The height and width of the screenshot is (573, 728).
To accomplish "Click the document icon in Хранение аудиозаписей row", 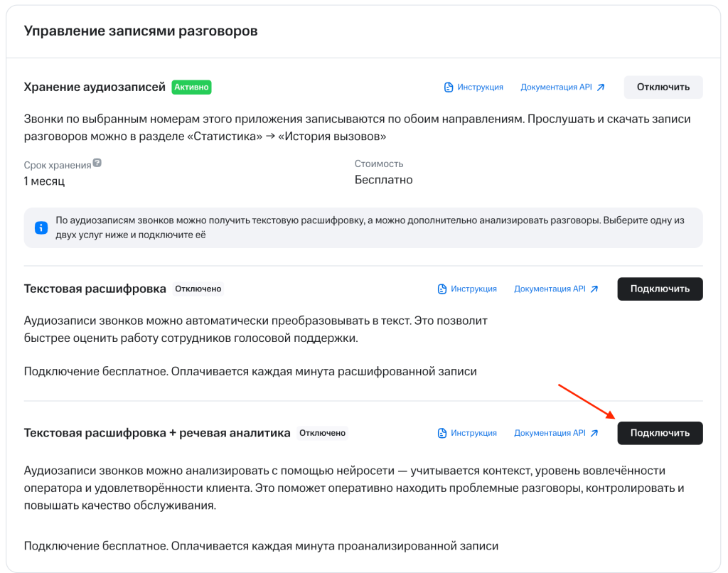I will [449, 87].
